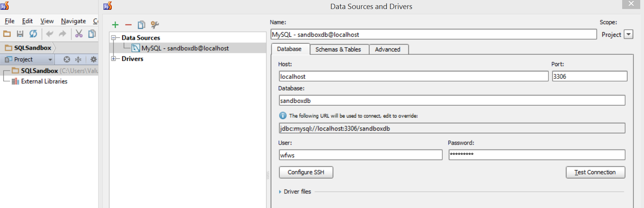644x208 pixels.
Task: Click the Configure SSH button
Action: click(x=306, y=172)
